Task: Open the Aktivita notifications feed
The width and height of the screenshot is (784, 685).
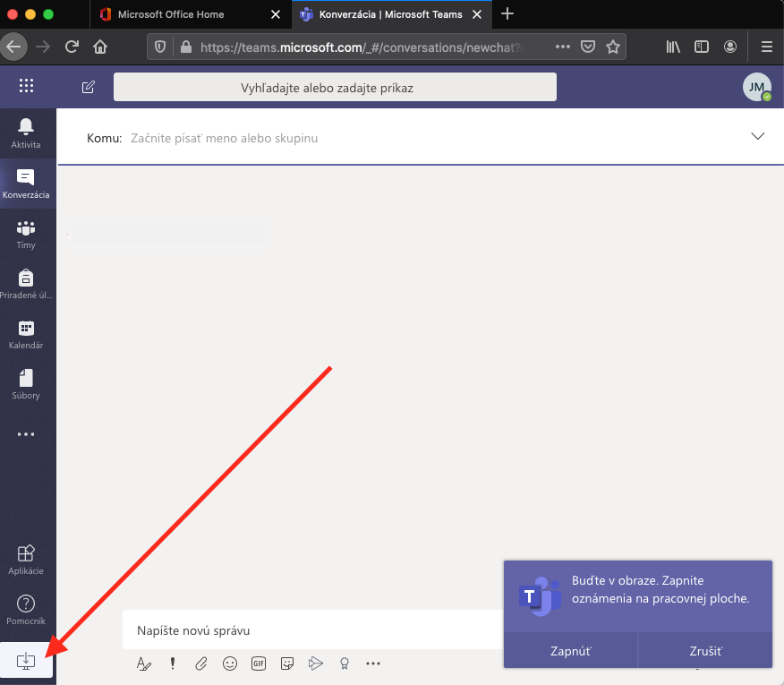Action: [26, 133]
